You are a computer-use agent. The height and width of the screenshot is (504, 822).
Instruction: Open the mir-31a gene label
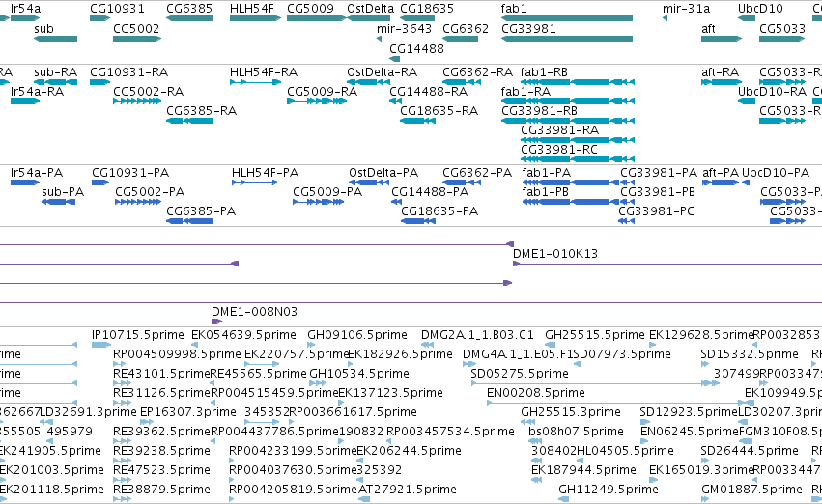click(686, 9)
